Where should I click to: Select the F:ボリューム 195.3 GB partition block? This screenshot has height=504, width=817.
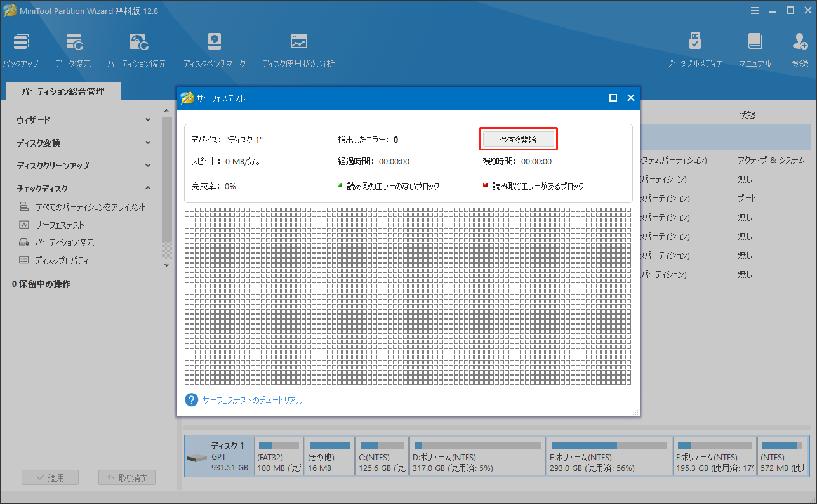click(x=715, y=456)
